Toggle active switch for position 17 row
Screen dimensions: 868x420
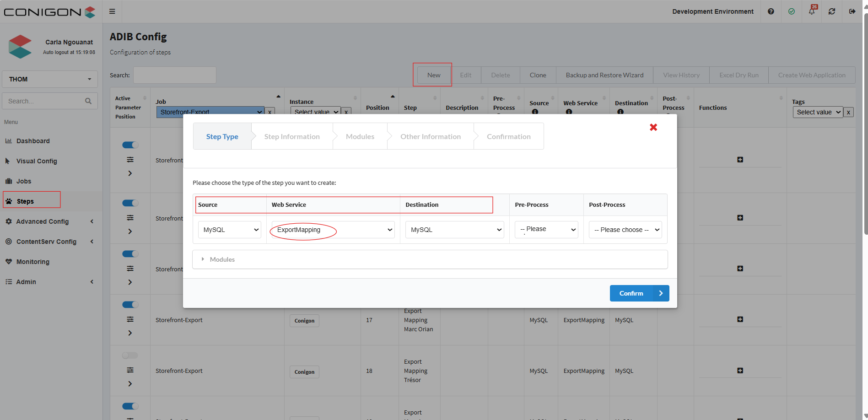[130, 305]
